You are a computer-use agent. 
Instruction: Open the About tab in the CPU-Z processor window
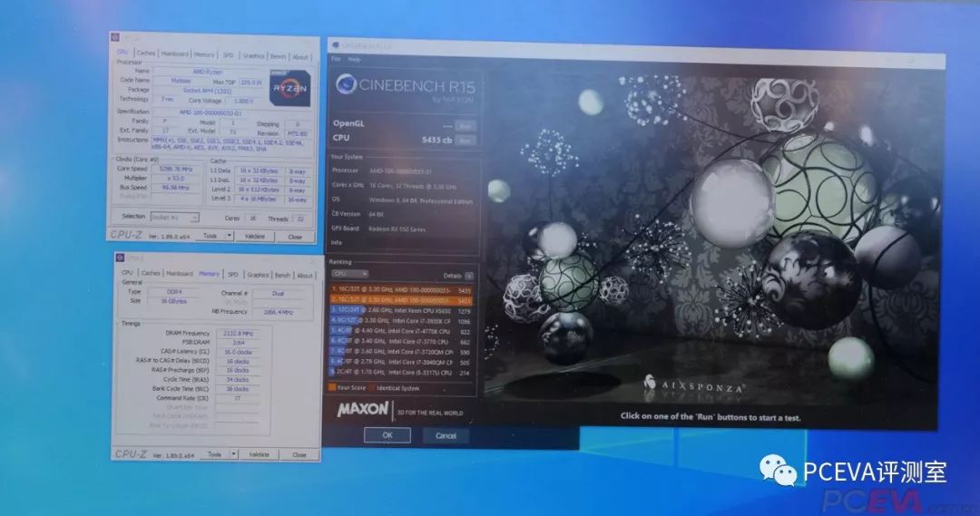300,57
